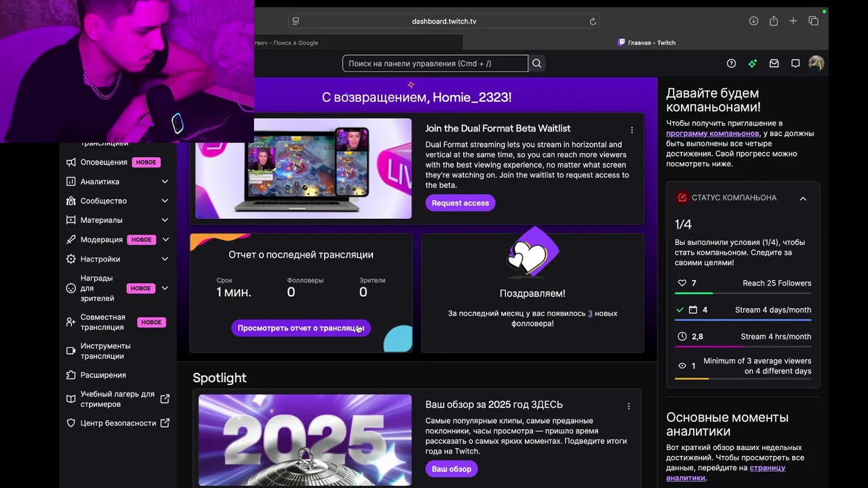Click the 'Поздравляем!' card heading
868x488 pixels.
click(x=532, y=293)
